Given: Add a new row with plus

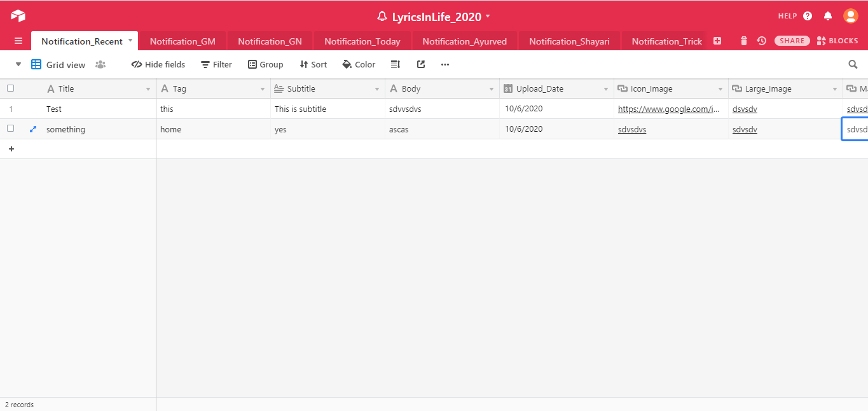Looking at the screenshot, I should [x=11, y=149].
